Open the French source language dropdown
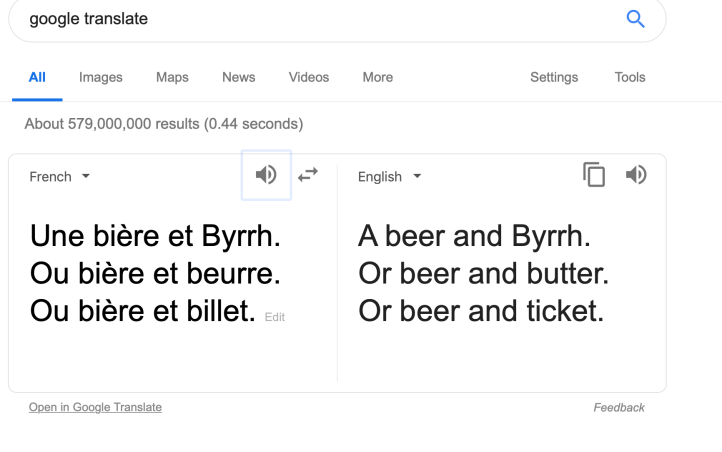Screen dimensions: 722x452 [x=59, y=177]
